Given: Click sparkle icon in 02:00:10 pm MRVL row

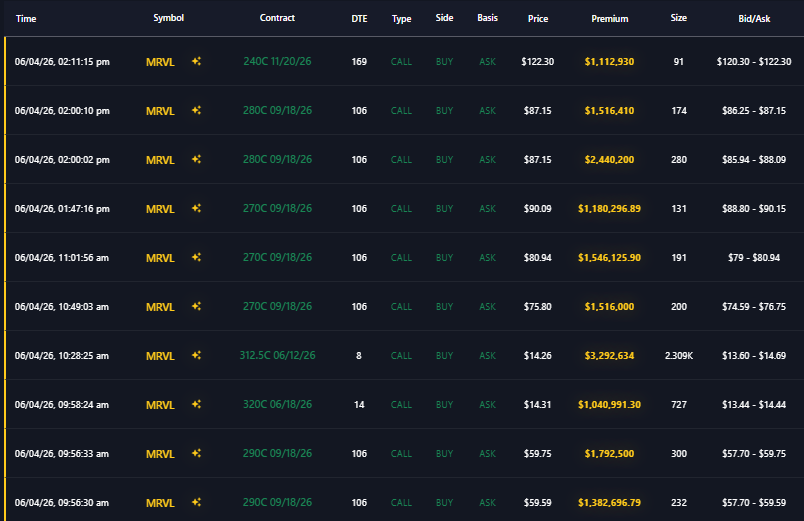Looking at the screenshot, I should tap(196, 110).
